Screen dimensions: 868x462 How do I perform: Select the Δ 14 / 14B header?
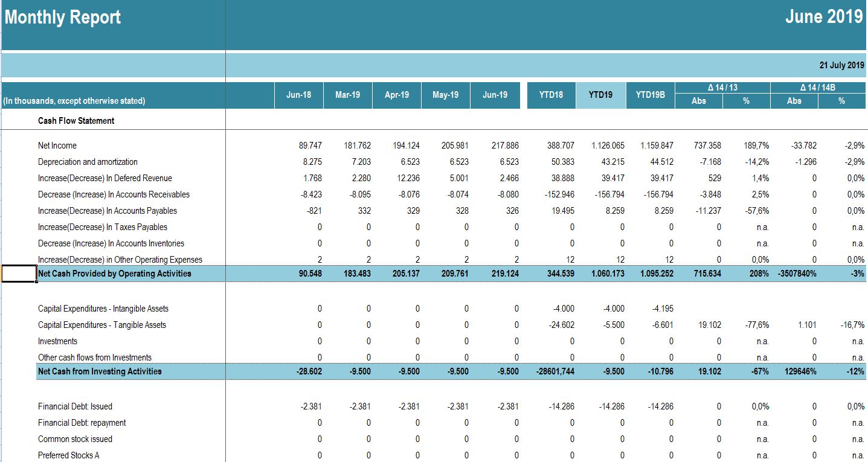818,87
